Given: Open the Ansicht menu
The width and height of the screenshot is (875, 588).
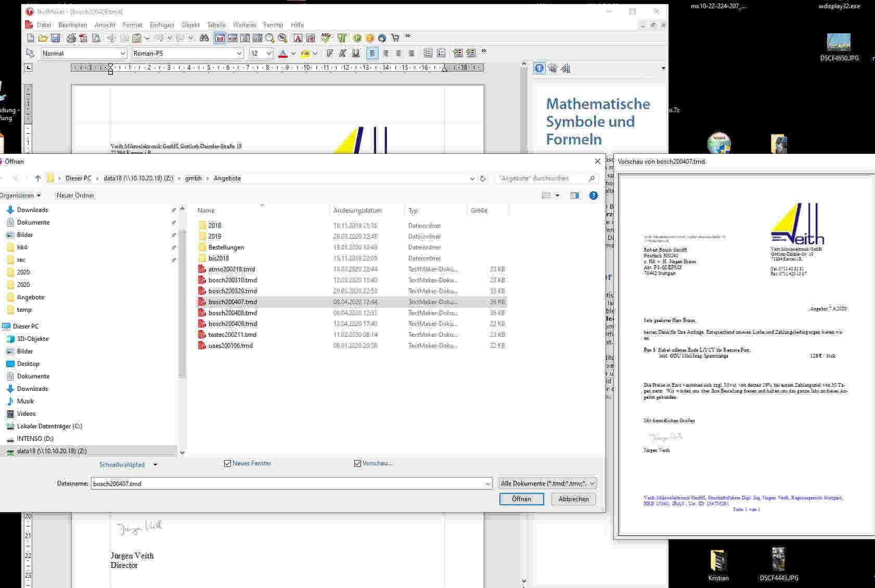Looking at the screenshot, I should pyautogui.click(x=105, y=25).
